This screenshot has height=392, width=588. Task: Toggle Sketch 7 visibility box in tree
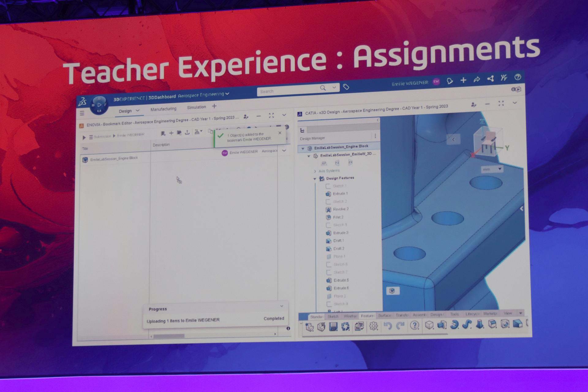(x=329, y=272)
